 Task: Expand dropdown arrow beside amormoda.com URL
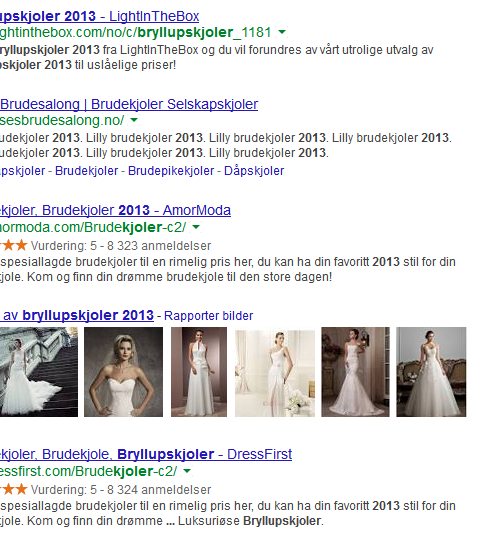point(196,227)
